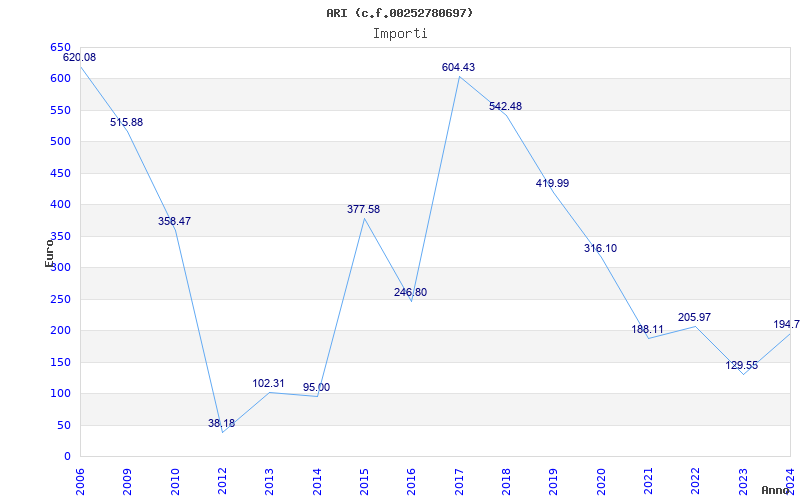The width and height of the screenshot is (800, 500).
Task: Click the 542.48 data label
Action: tap(506, 106)
